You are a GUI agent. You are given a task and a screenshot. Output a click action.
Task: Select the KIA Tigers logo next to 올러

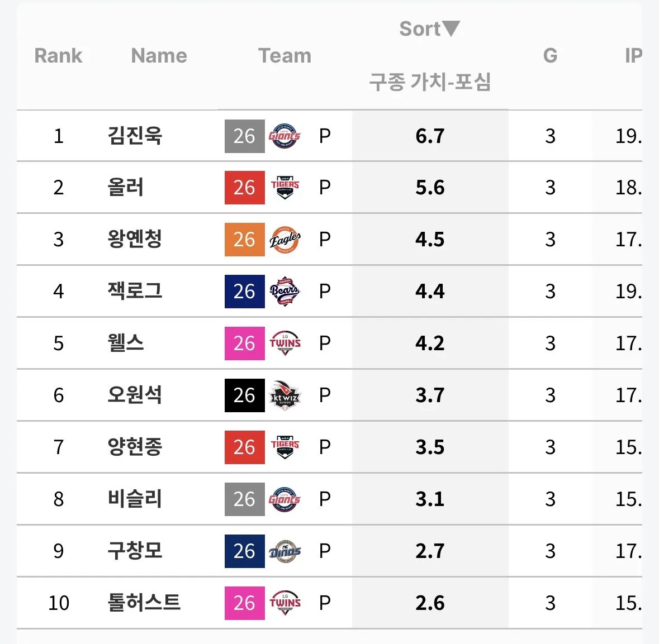pos(285,188)
